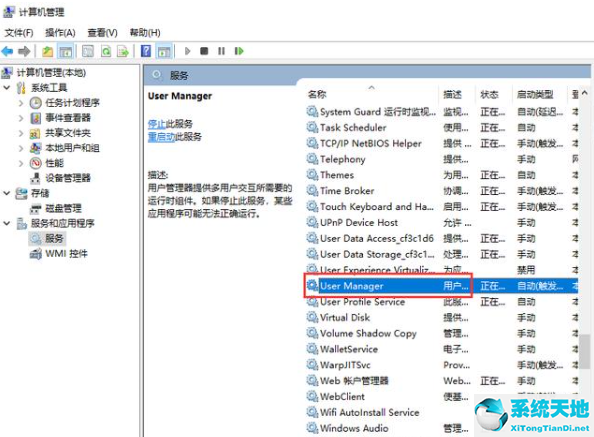Image resolution: width=594 pixels, height=437 pixels.
Task: Select the Time Broker service
Action: 442,191
